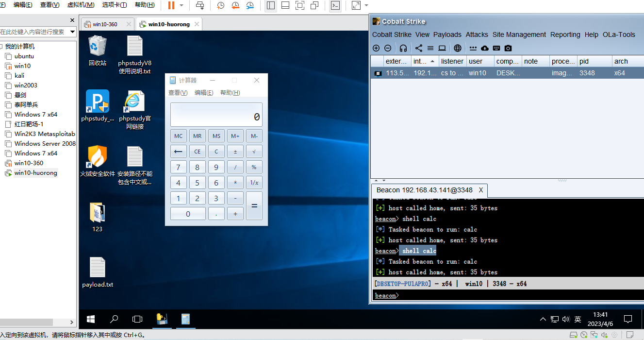Image resolution: width=644 pixels, height=340 pixels.
Task: Select the phpstudy_pro desktop shortcut
Action: (98, 105)
